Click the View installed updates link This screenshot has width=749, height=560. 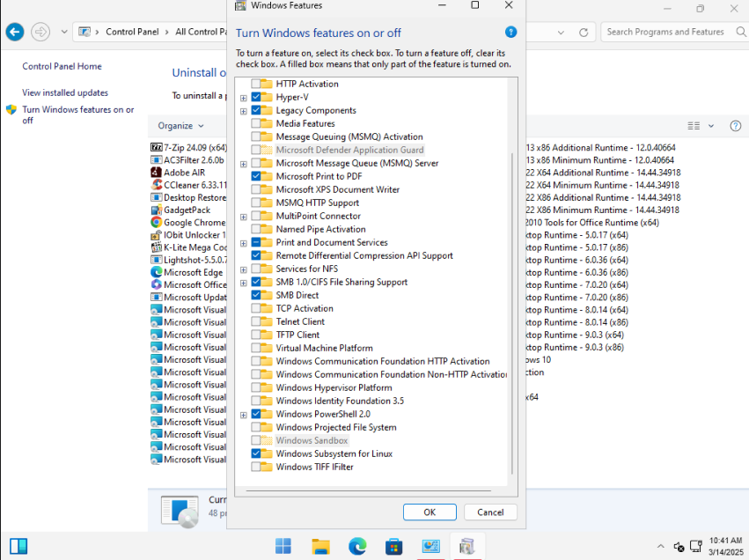[65, 92]
